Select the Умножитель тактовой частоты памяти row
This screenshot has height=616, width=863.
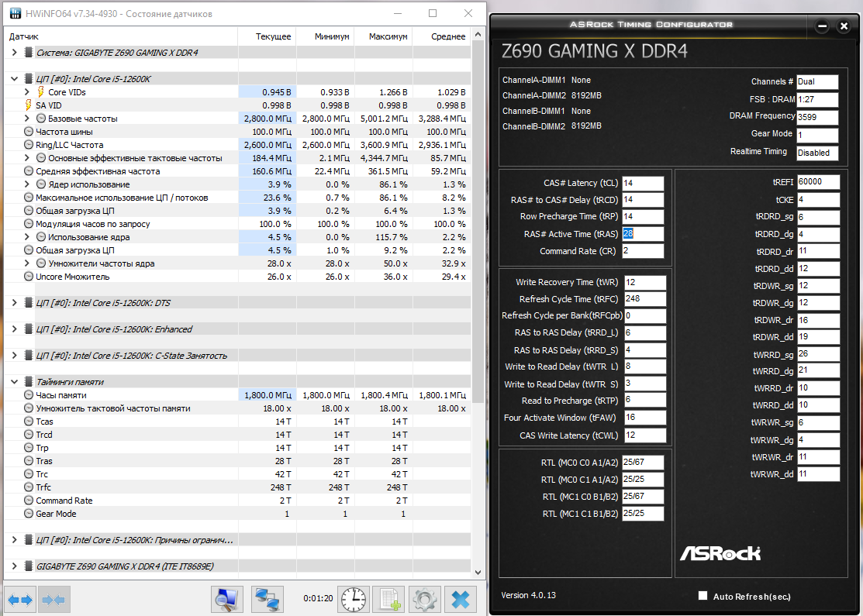click(x=238, y=408)
